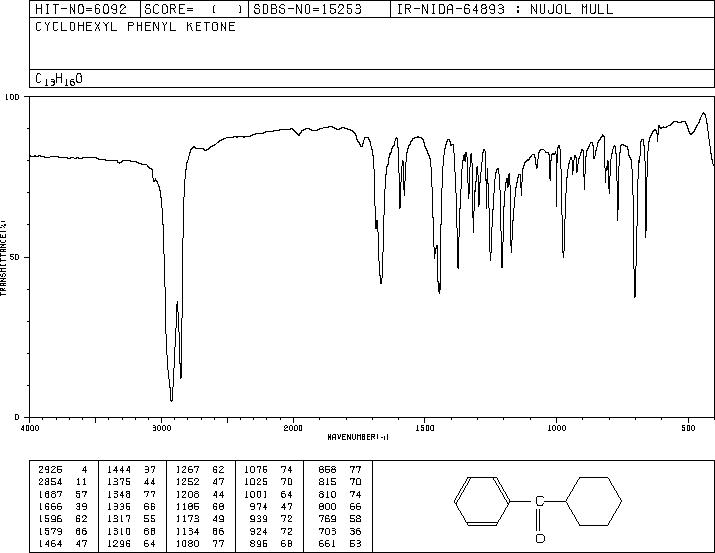Click the WAVENUMBER axis title
Screen dimensions: 715x553
(x=358, y=437)
